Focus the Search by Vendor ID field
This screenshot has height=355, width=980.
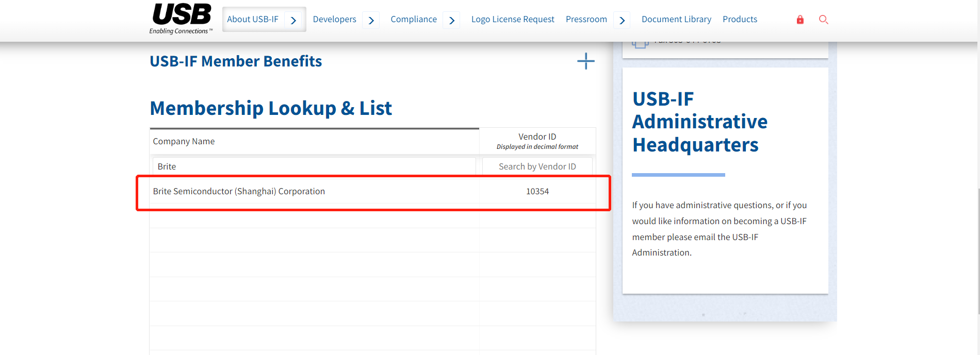point(537,166)
